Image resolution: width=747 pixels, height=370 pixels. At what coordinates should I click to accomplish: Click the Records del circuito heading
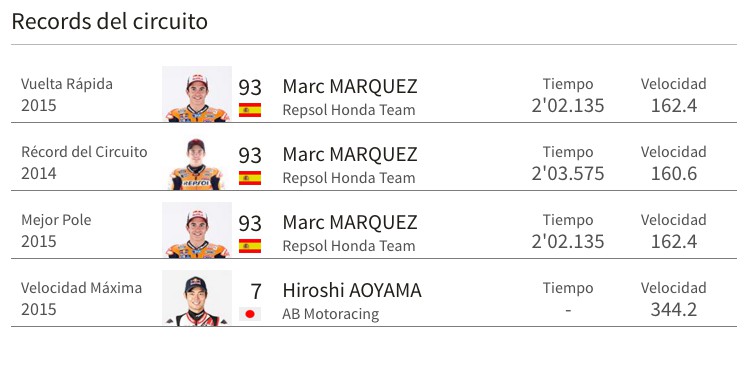(x=110, y=21)
